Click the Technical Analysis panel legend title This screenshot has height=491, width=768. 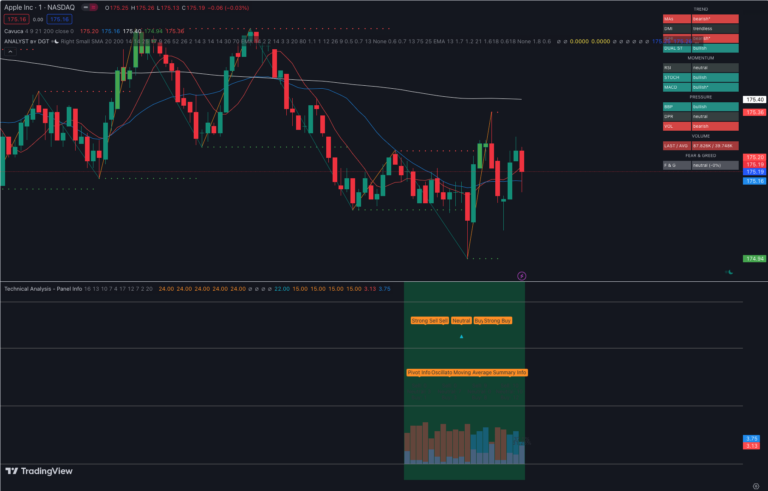click(43, 288)
